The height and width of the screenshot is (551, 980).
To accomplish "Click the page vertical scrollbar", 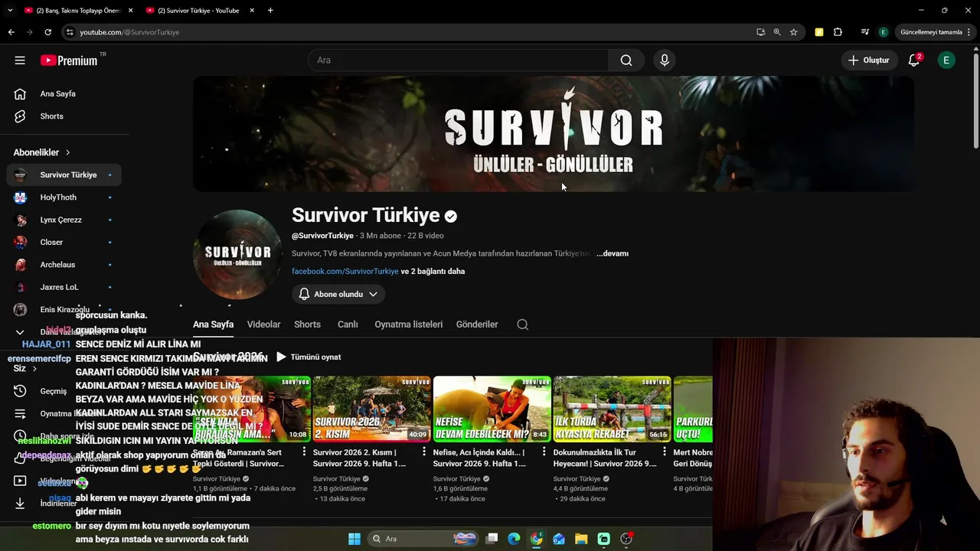I will (975, 99).
